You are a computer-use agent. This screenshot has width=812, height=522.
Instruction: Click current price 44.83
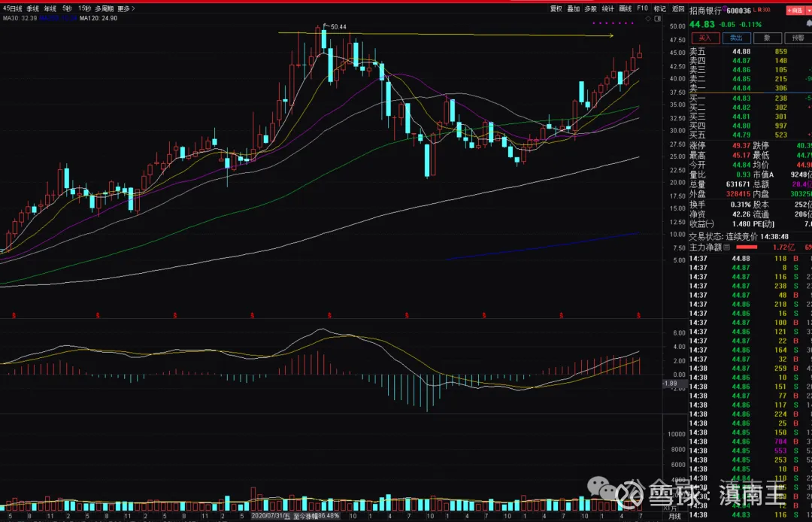(x=702, y=24)
